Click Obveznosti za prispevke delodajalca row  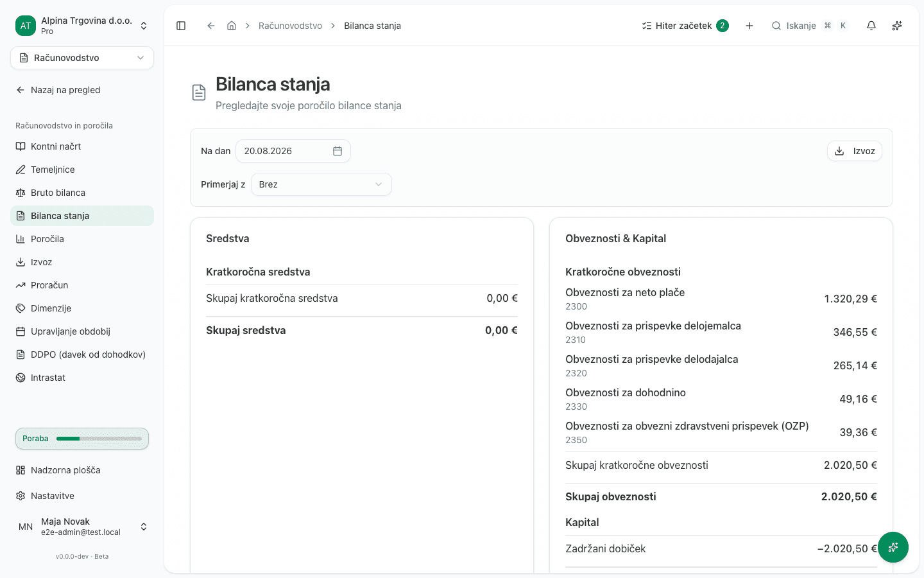(721, 365)
